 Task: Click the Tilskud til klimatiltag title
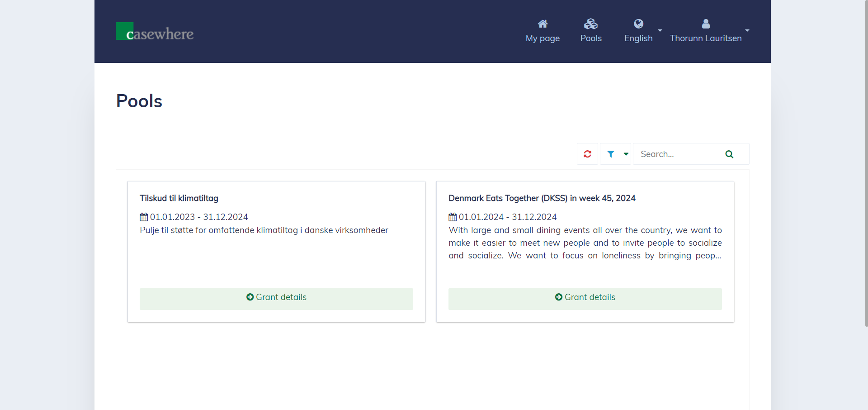coord(179,198)
